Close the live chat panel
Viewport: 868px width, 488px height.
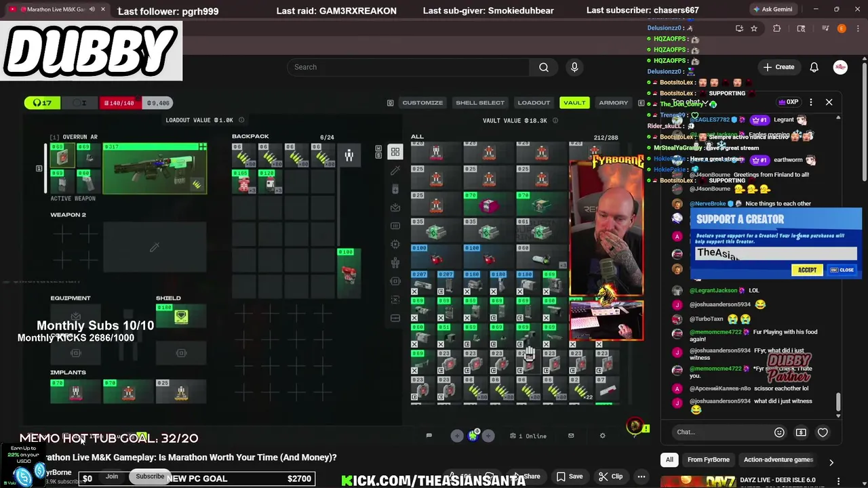(x=829, y=102)
